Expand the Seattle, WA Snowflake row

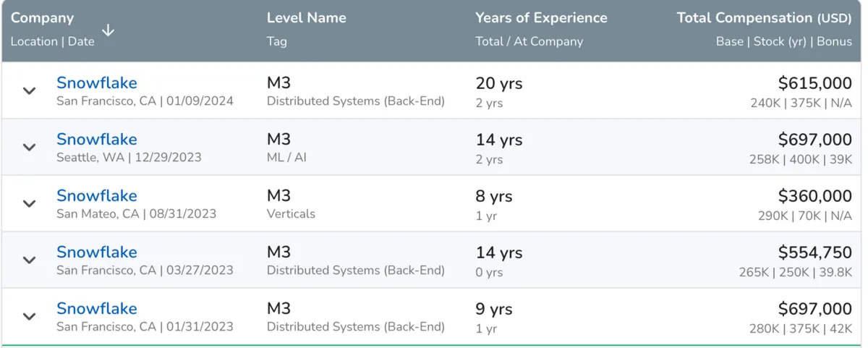(x=29, y=148)
